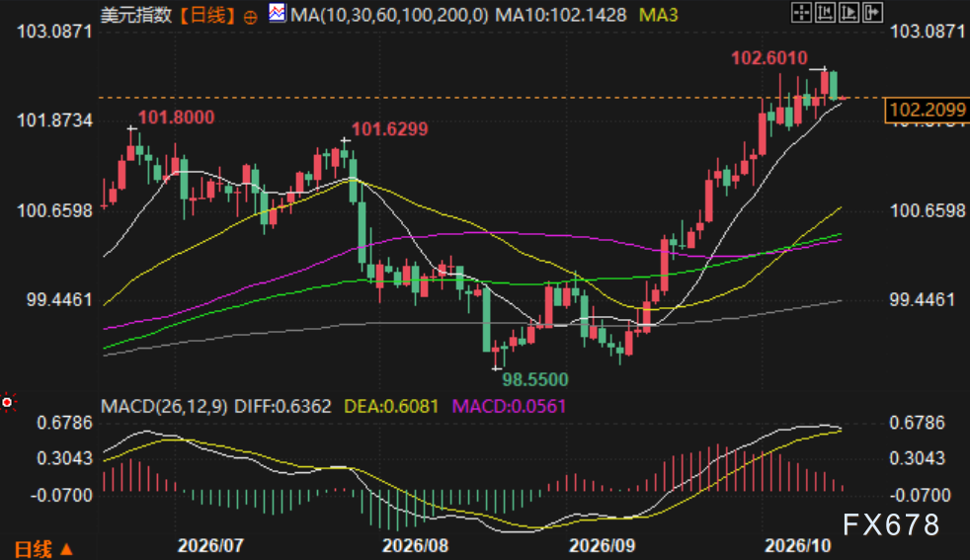The height and width of the screenshot is (560, 970).
Task: Click the MACD(26,12,9) indicator title
Action: (164, 407)
